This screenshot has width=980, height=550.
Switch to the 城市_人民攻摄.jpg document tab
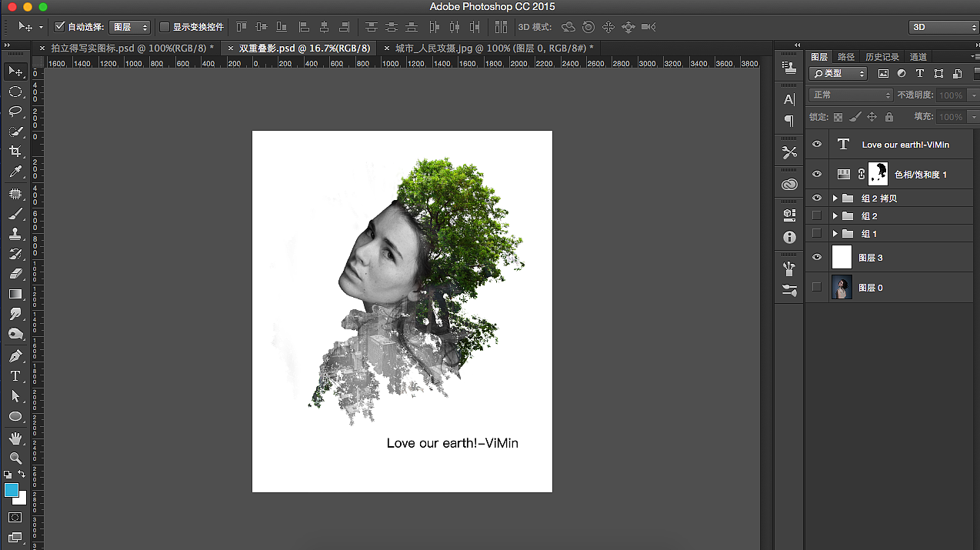pos(493,48)
